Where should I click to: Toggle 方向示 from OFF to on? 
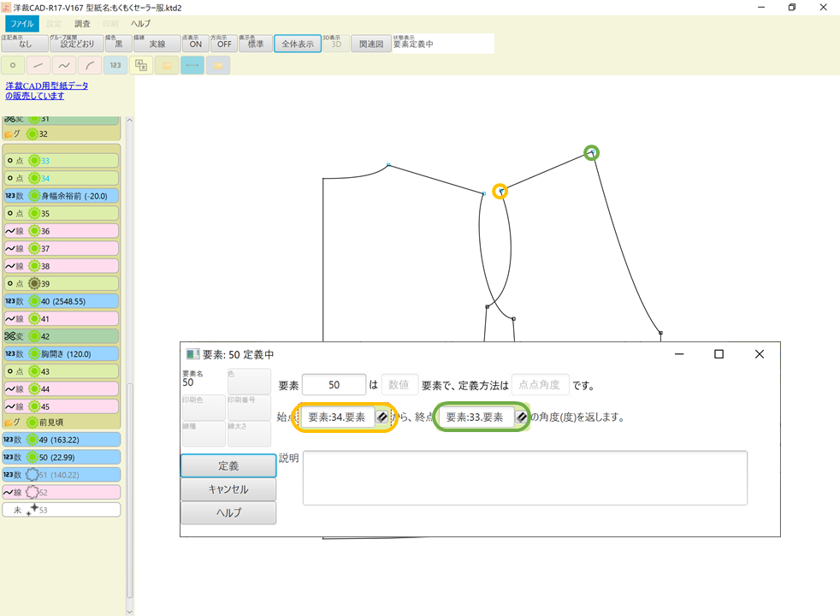click(223, 43)
